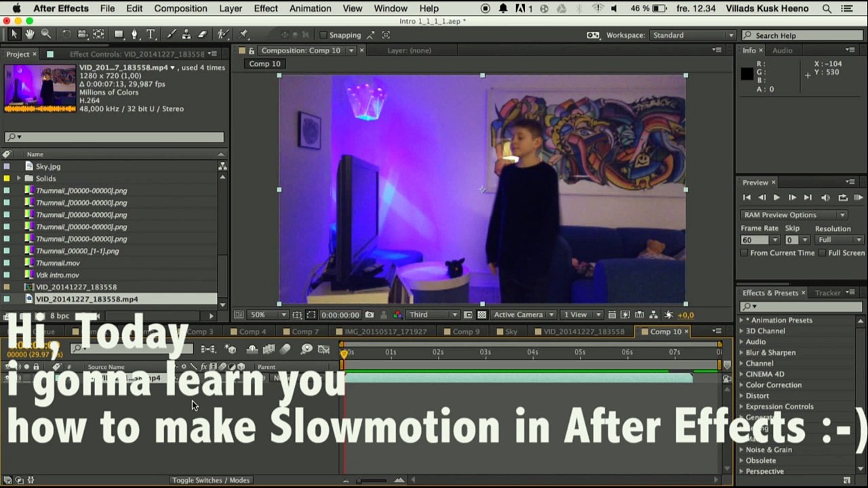Select the Hand tool
This screenshot has height=488, width=868.
coord(30,35)
